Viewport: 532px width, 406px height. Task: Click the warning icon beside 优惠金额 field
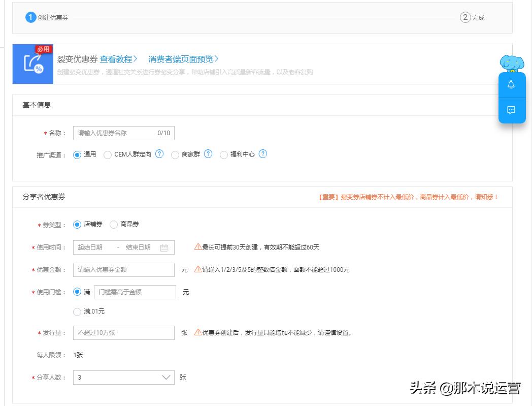[x=198, y=270]
